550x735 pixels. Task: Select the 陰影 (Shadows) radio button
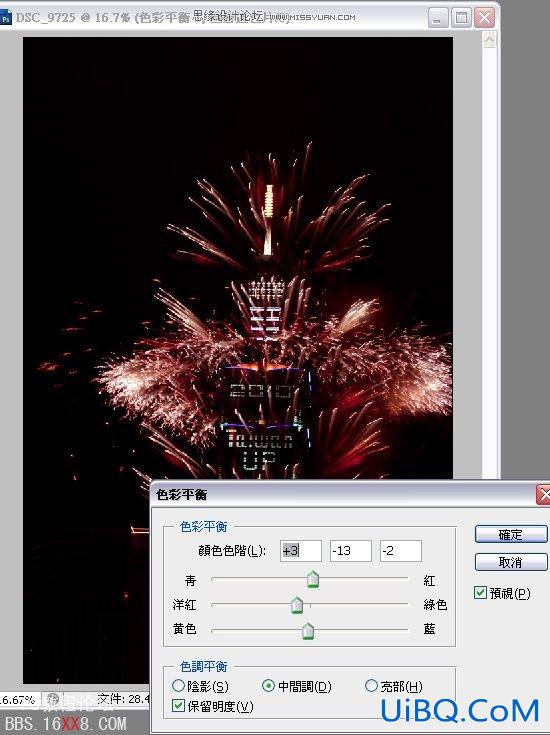point(178,686)
